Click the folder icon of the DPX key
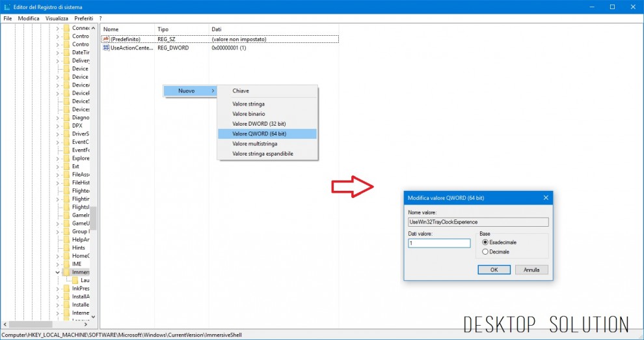Viewport: 644px width, 340px height. click(66, 126)
